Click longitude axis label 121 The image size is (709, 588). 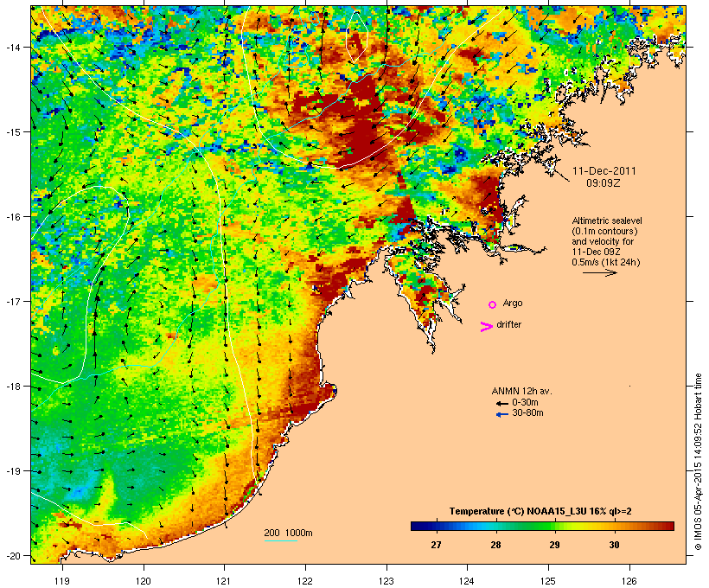click(224, 581)
